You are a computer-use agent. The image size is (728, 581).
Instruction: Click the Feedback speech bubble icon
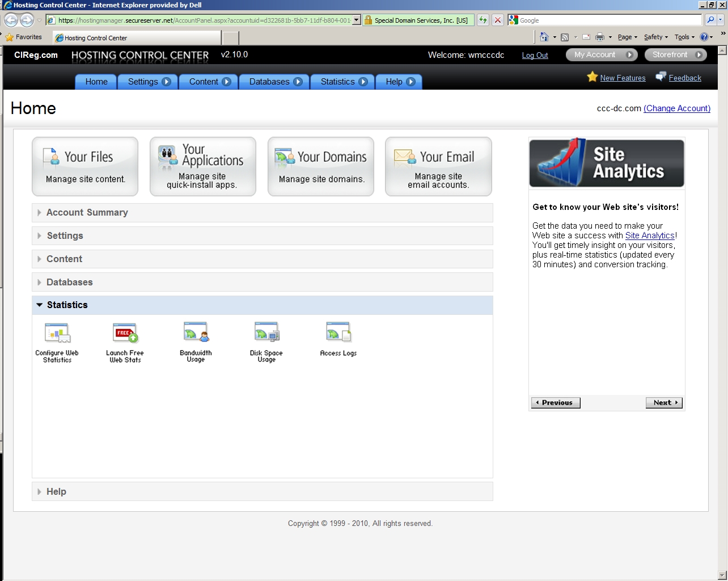(x=661, y=77)
